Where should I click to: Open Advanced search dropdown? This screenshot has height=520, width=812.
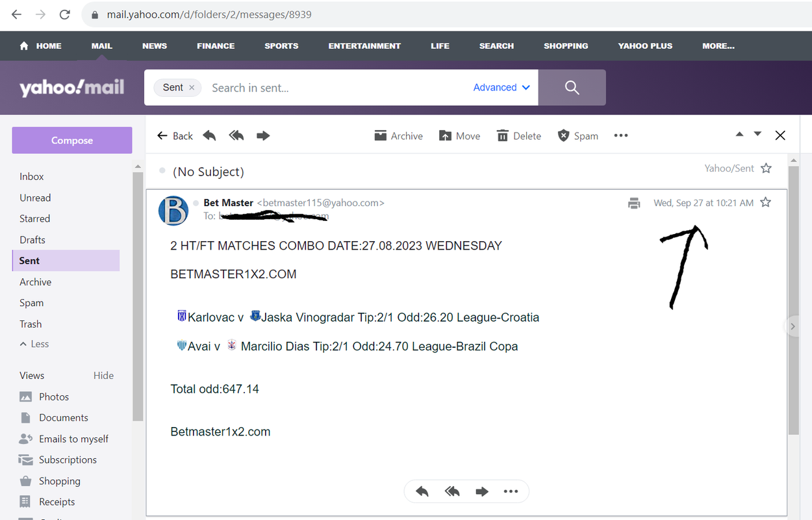tap(501, 88)
